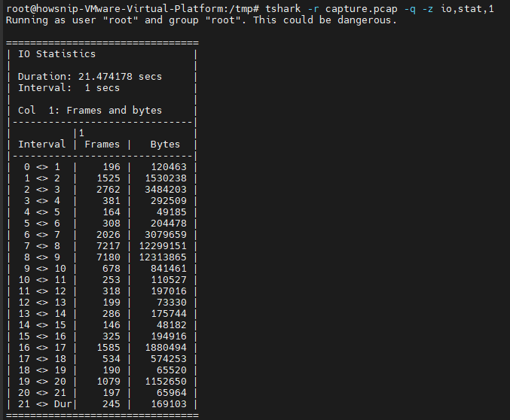This screenshot has height=420, width=510.
Task: Click bytes value 204478
Action: pyautogui.click(x=169, y=224)
